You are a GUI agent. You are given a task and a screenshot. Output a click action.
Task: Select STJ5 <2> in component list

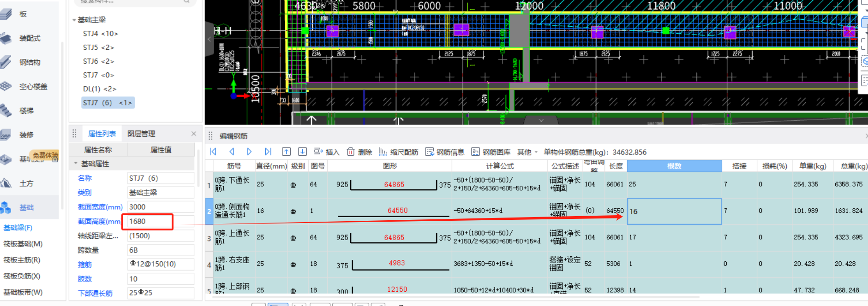[x=98, y=47]
